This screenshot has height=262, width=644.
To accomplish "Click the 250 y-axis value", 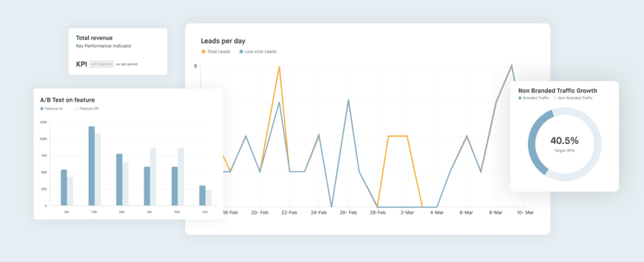I will click(x=44, y=189).
